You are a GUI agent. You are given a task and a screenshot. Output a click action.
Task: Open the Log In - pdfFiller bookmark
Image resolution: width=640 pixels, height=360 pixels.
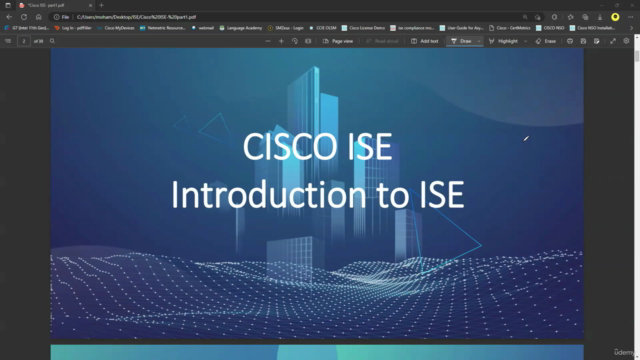click(x=73, y=28)
